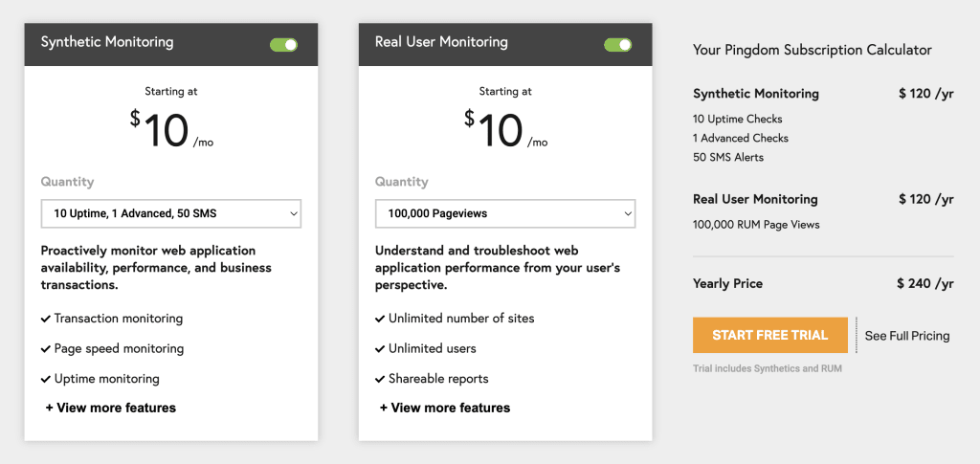The width and height of the screenshot is (980, 464).
Task: Click the Unlimited users feature text
Action: [433, 348]
